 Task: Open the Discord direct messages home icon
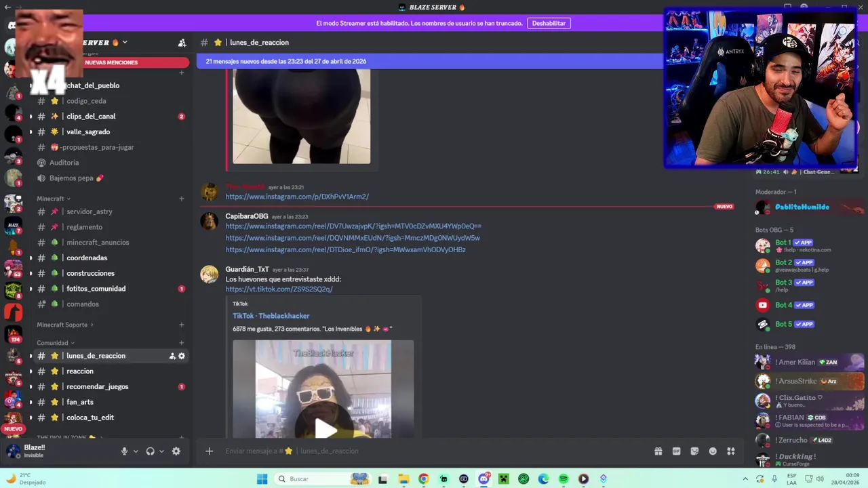pyautogui.click(x=12, y=25)
